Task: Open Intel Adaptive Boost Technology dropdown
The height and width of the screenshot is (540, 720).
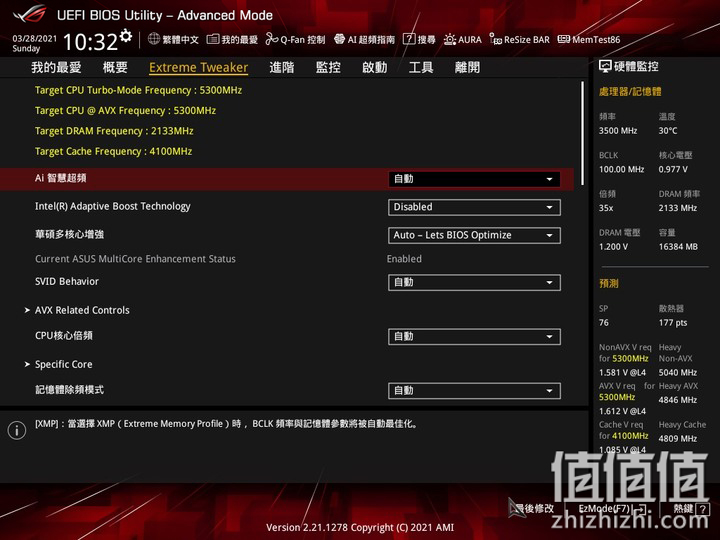Action: point(474,207)
